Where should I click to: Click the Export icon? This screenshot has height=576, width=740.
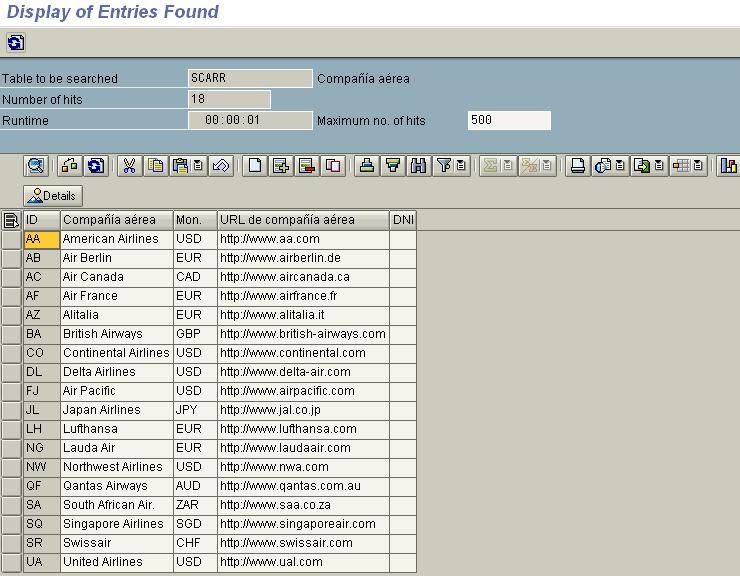point(641,166)
